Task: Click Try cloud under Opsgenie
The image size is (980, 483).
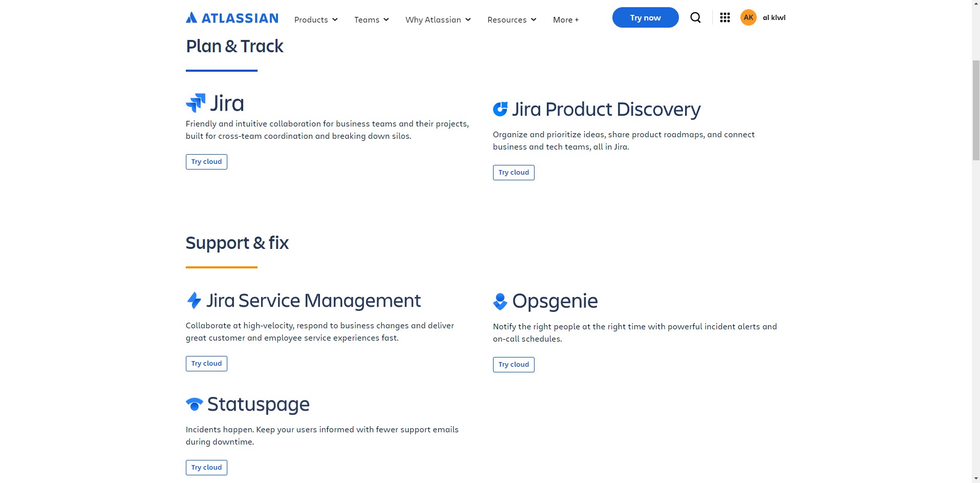Action: click(514, 365)
